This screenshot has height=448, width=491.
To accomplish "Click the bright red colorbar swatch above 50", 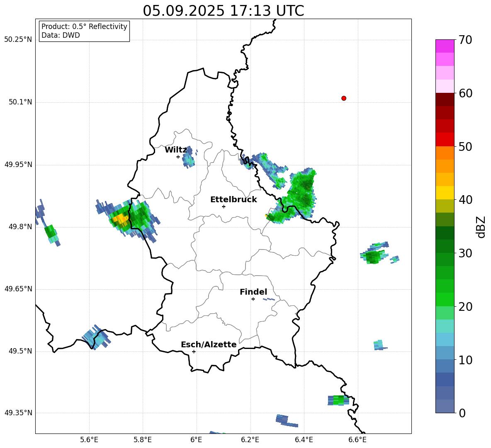I will click(x=445, y=140).
